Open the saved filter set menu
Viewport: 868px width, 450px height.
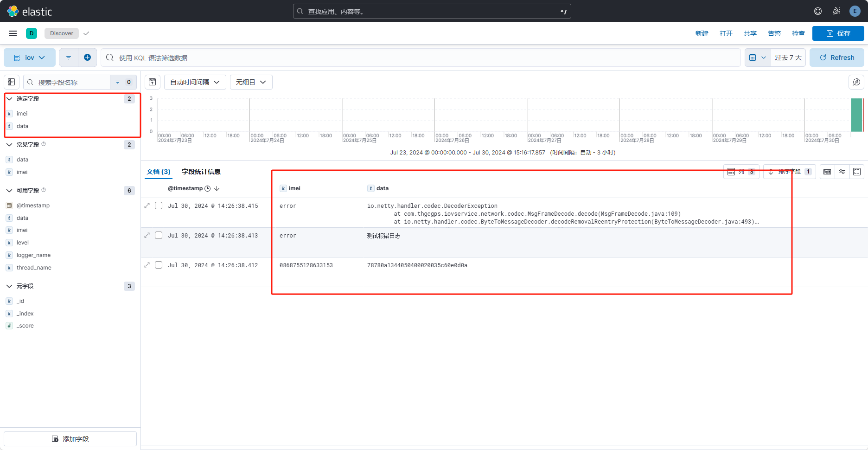coord(69,58)
